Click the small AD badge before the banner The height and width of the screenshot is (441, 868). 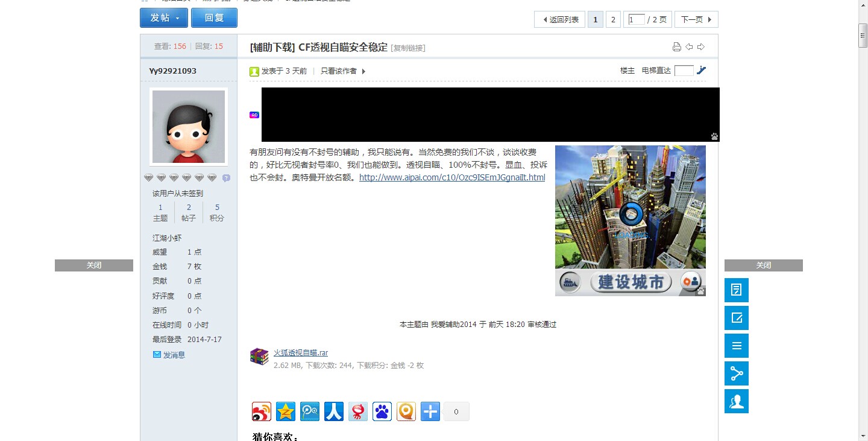[254, 115]
